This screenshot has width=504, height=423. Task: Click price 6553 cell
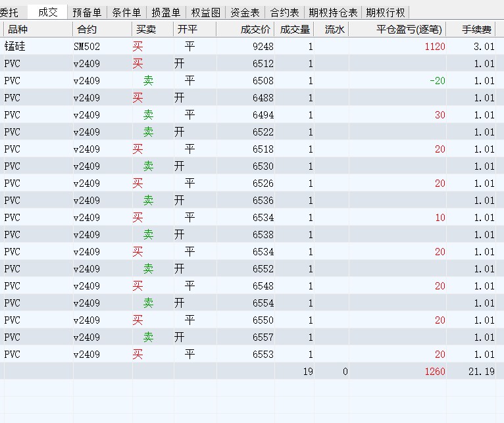click(x=263, y=354)
